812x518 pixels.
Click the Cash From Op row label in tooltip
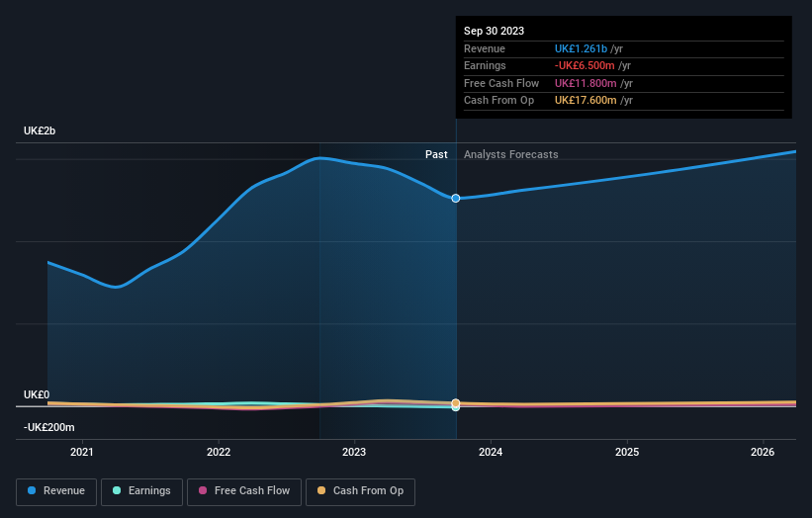(498, 101)
